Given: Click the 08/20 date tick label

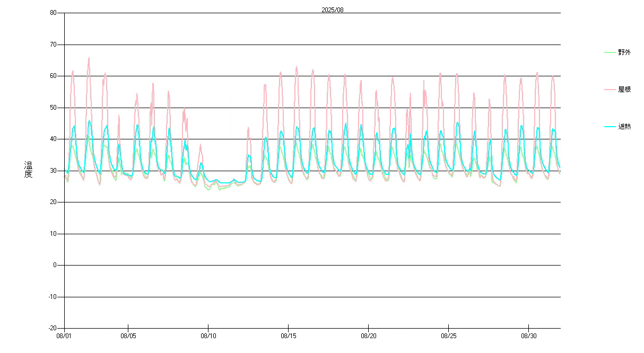Looking at the screenshot, I should click(x=368, y=336).
